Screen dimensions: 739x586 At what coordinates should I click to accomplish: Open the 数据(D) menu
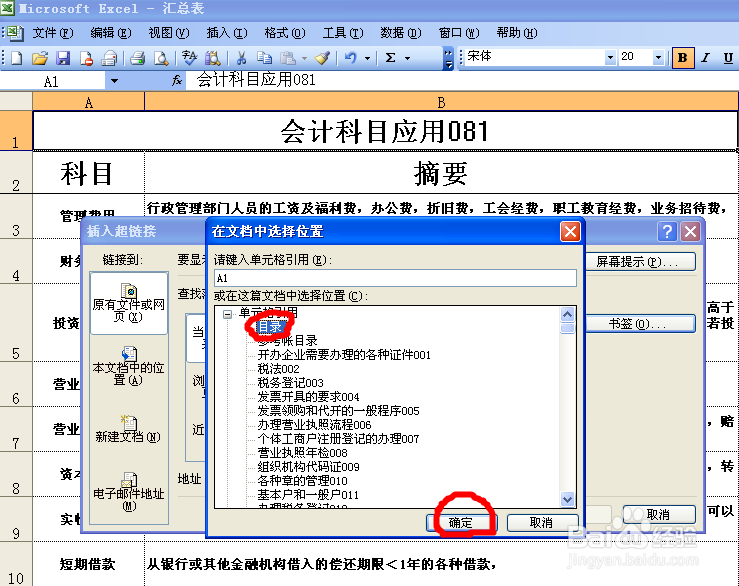[401, 33]
